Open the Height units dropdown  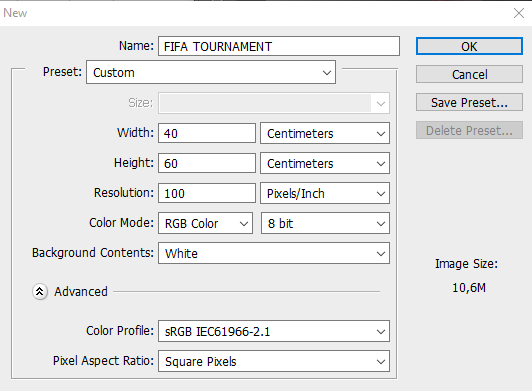click(x=325, y=163)
